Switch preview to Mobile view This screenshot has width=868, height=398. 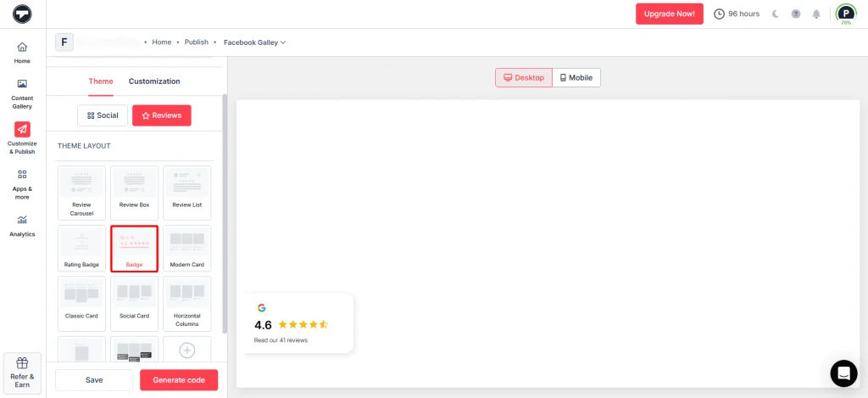(x=576, y=77)
